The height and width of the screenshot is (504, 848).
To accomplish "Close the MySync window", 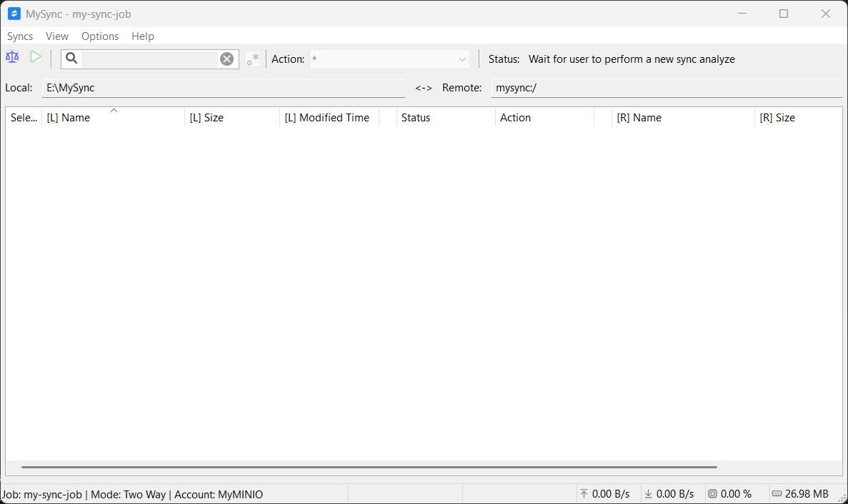I will pos(825,14).
